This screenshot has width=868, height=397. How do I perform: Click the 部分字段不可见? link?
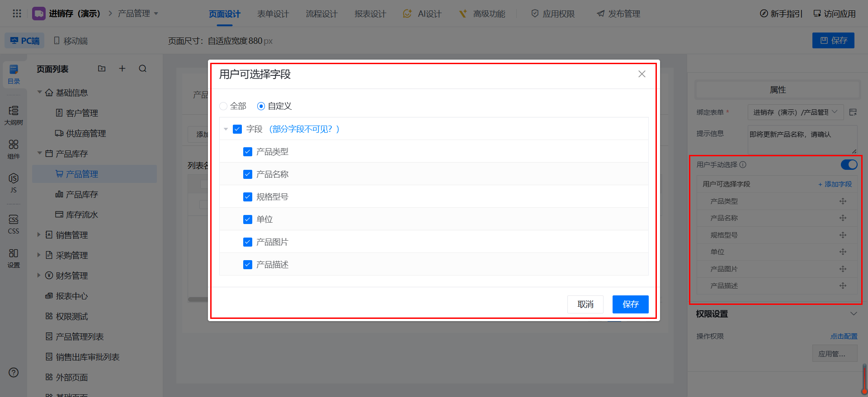304,129
